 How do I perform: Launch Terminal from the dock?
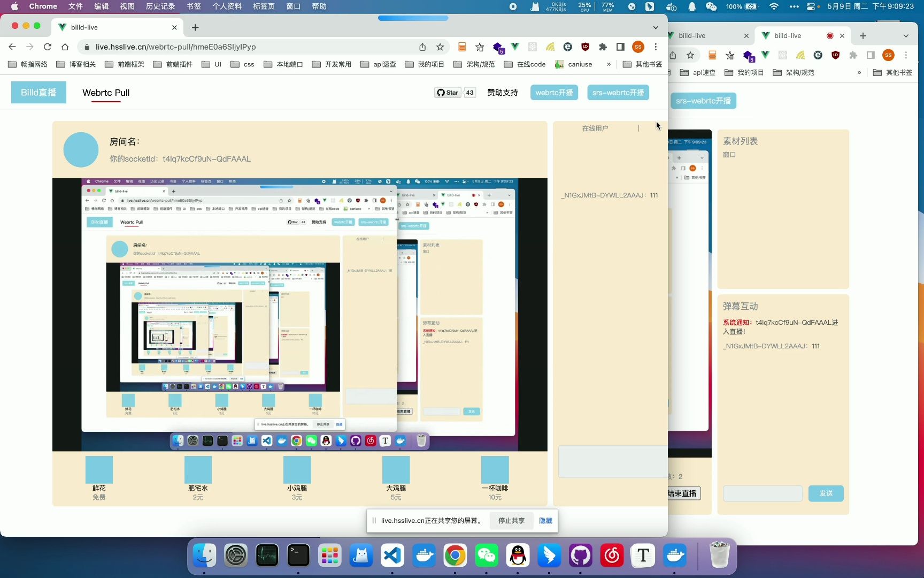pos(298,556)
